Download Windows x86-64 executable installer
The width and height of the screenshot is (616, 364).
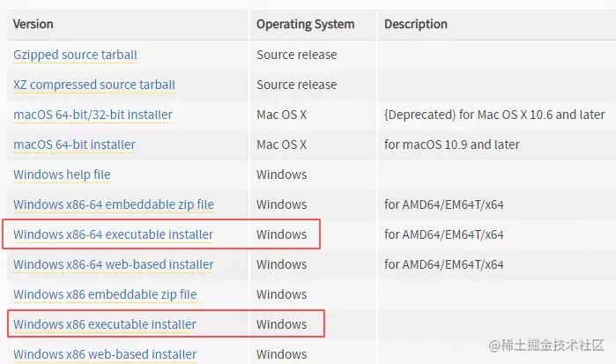click(x=113, y=234)
